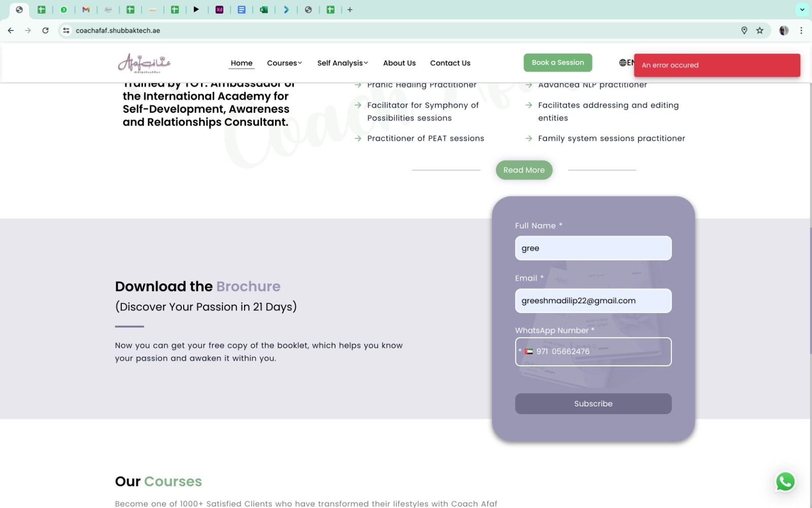The image size is (812, 508).
Task: Click the Subscribe button
Action: (593, 403)
